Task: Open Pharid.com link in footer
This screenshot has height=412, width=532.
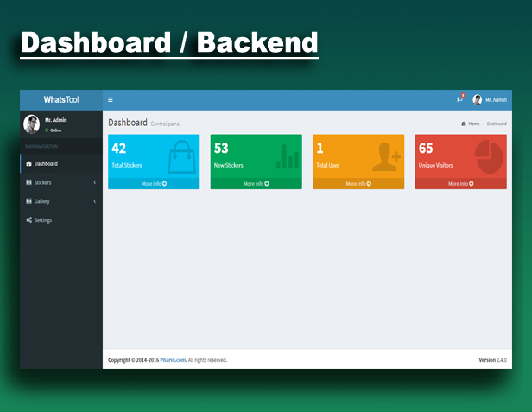Action: (173, 360)
